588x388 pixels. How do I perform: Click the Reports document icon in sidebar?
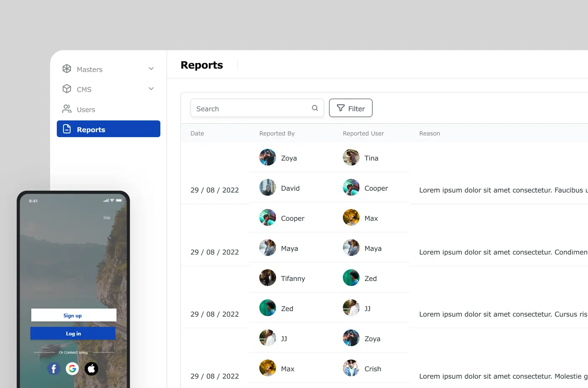(x=67, y=129)
